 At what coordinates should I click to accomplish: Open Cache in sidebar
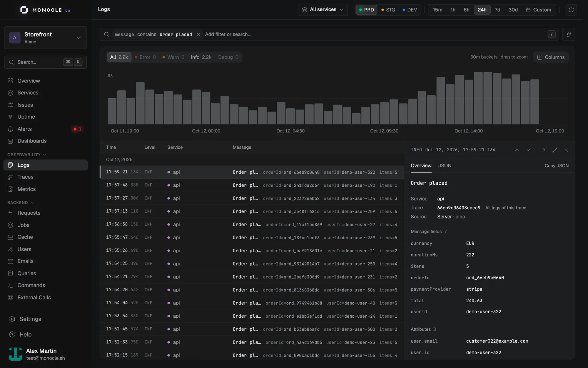tap(46, 237)
